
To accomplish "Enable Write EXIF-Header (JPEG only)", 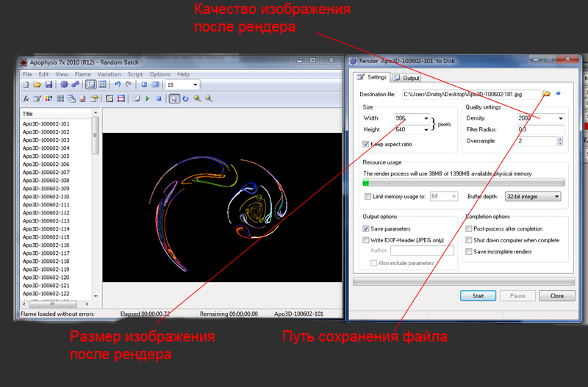I will (365, 240).
